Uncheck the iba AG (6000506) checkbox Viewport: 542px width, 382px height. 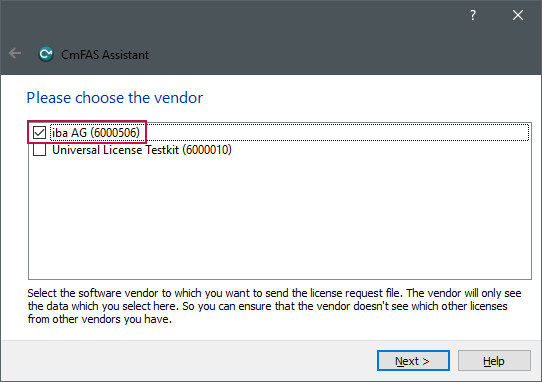[x=39, y=132]
